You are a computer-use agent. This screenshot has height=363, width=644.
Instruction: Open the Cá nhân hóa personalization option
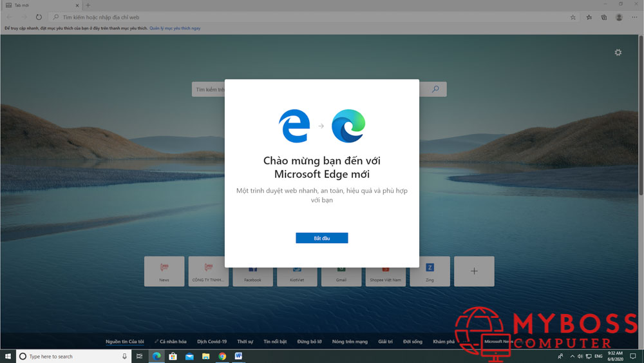pyautogui.click(x=171, y=342)
